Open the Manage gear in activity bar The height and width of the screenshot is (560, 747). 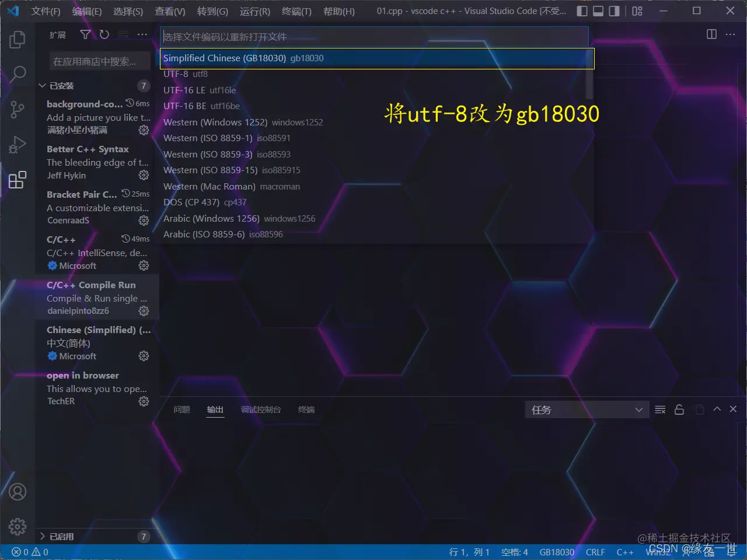coord(18,527)
